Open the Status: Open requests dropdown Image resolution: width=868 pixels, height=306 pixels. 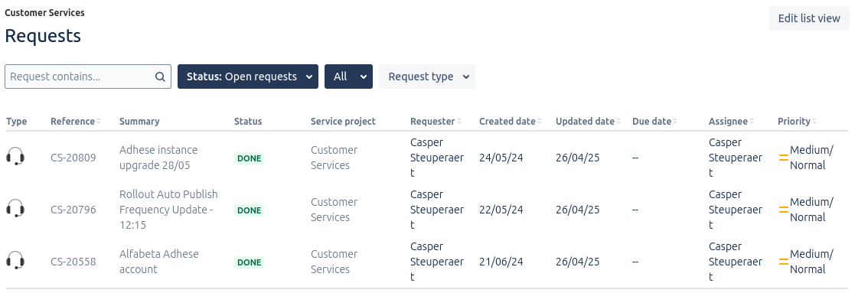(x=248, y=76)
